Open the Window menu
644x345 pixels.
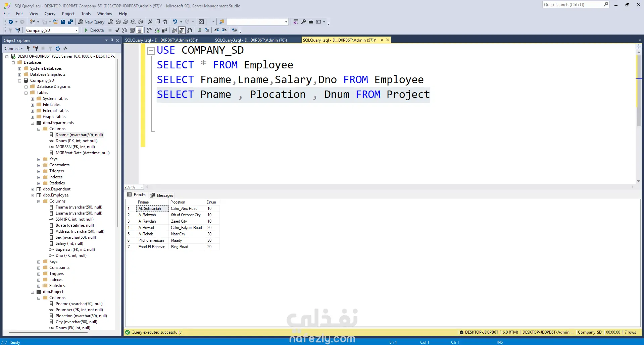pyautogui.click(x=104, y=14)
